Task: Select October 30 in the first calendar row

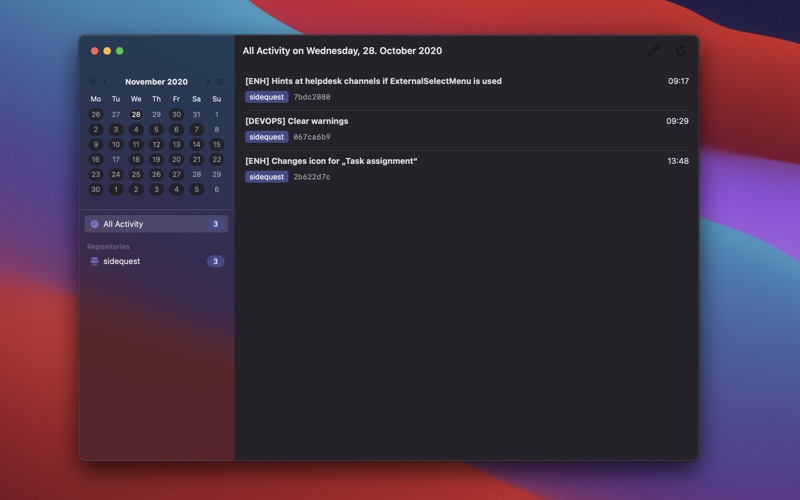Action: [176, 114]
